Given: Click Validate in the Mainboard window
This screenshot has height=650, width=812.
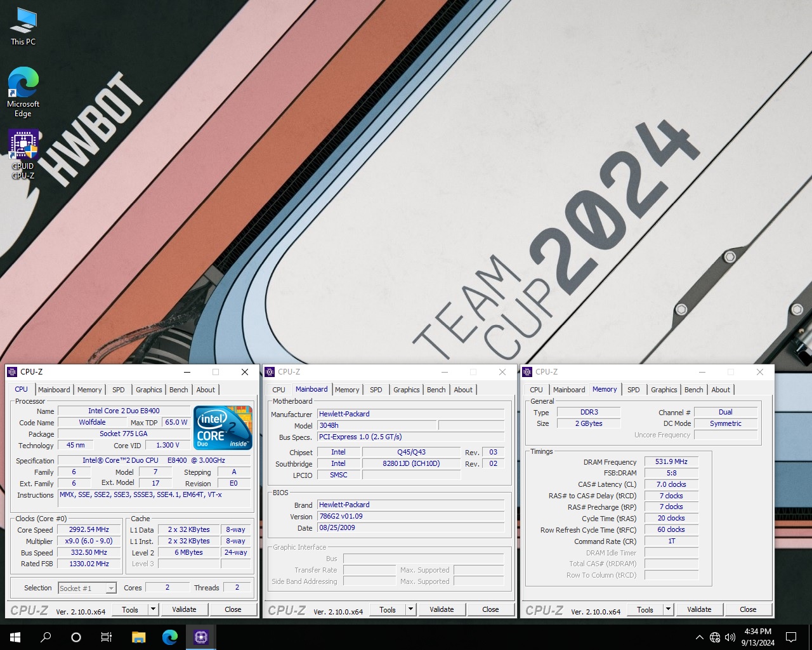Looking at the screenshot, I should coord(442,609).
